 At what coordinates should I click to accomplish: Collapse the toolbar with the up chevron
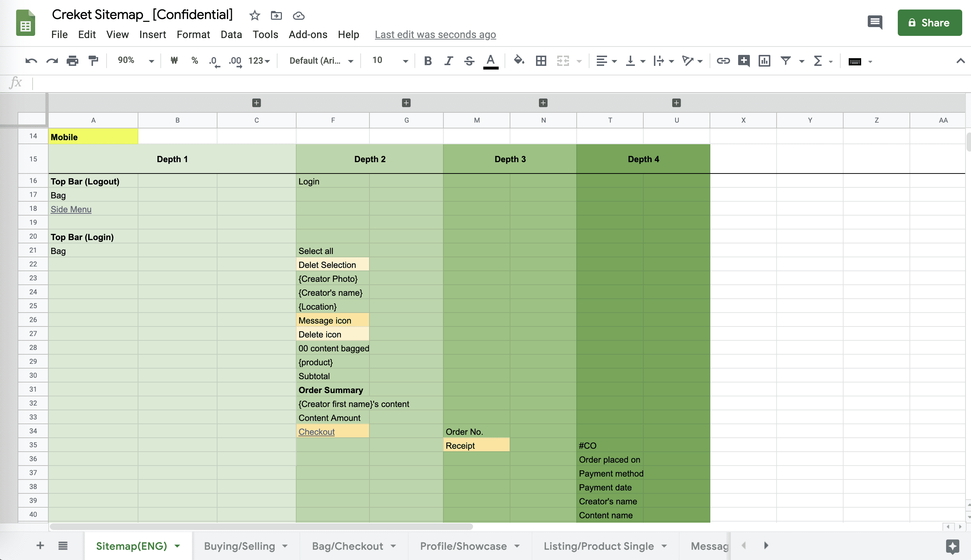960,61
